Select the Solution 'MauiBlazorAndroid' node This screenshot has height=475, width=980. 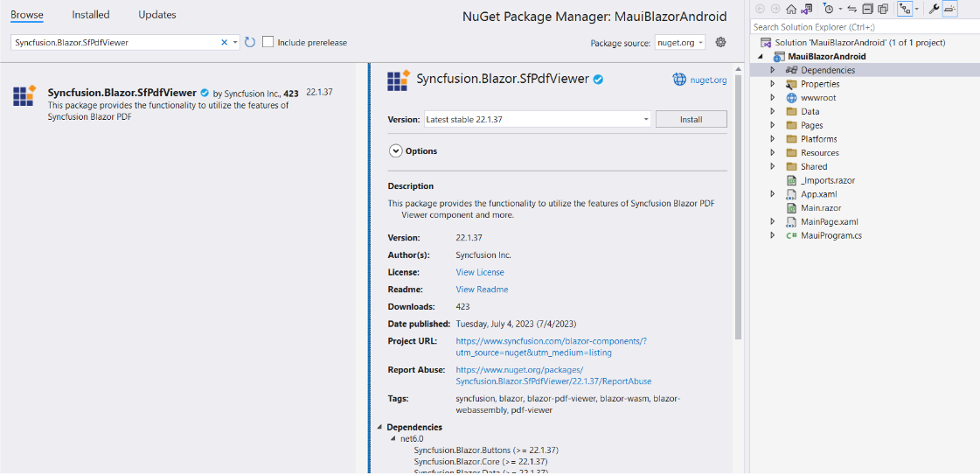click(x=859, y=43)
